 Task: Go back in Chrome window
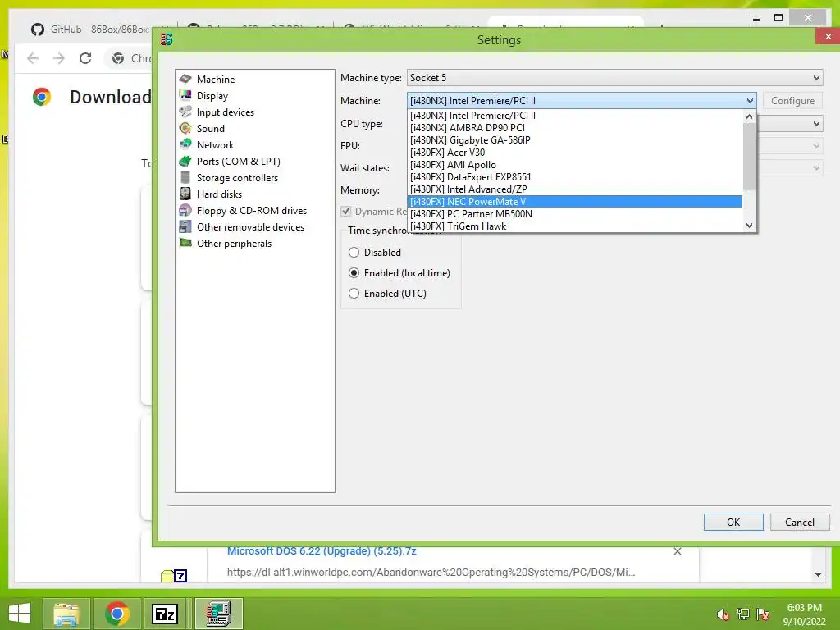pyautogui.click(x=33, y=58)
